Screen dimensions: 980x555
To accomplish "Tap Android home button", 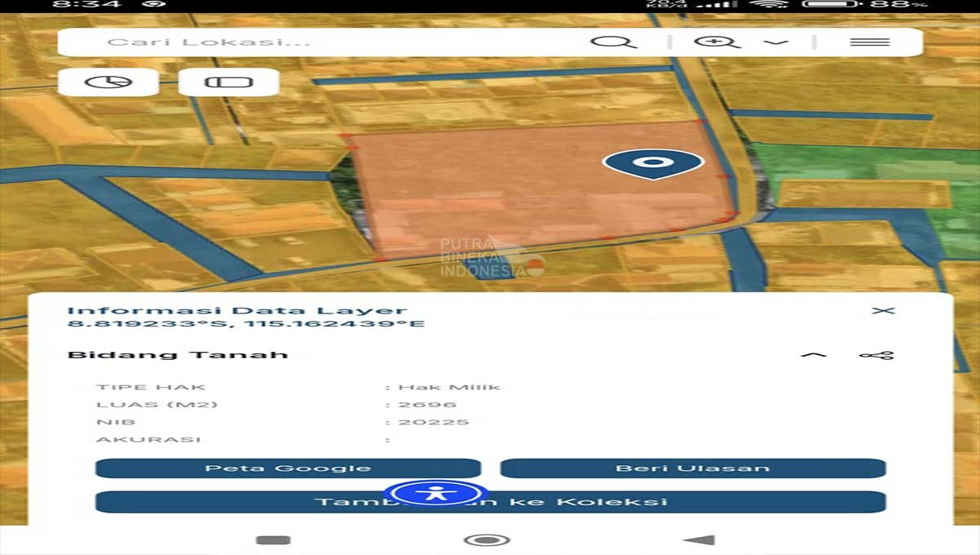I will point(487,539).
